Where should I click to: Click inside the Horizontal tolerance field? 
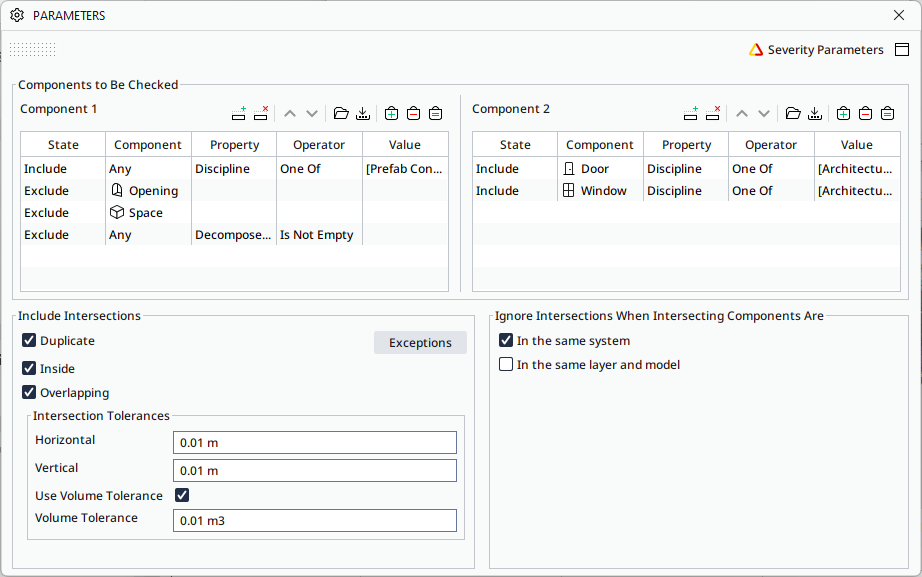(x=314, y=442)
